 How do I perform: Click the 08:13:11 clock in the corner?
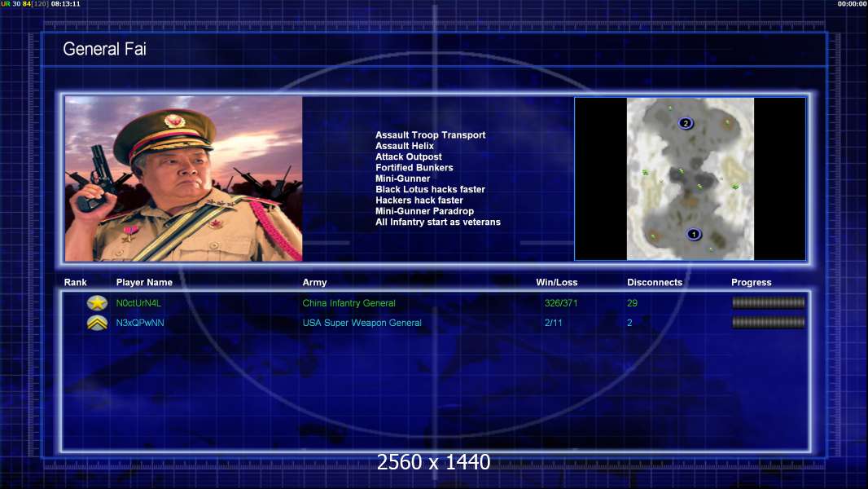coord(65,4)
